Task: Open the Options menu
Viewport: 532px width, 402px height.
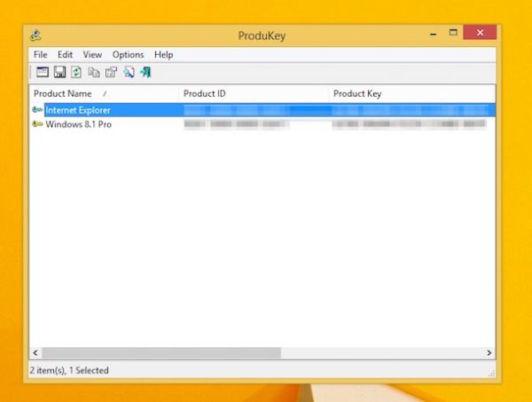Action: coord(128,55)
